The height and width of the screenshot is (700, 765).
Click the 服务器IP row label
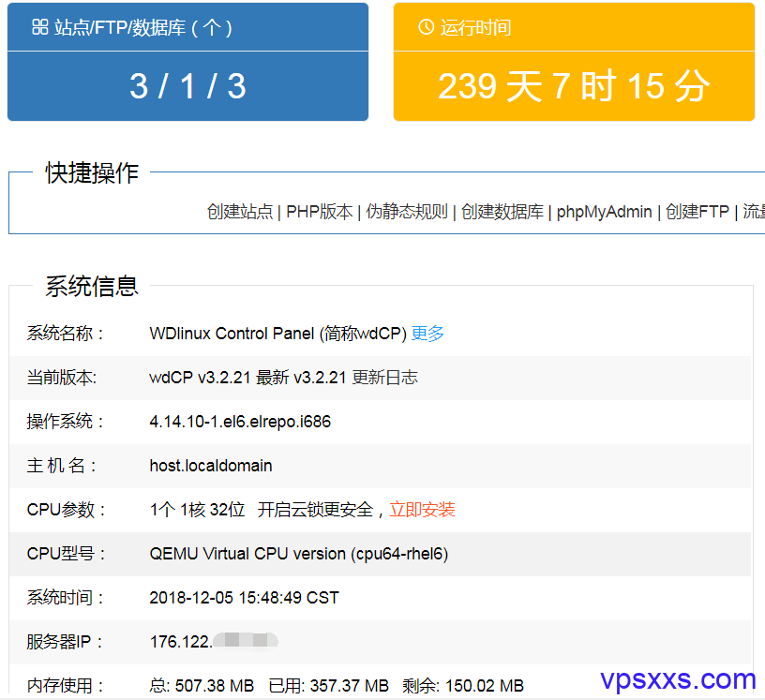[x=65, y=642]
